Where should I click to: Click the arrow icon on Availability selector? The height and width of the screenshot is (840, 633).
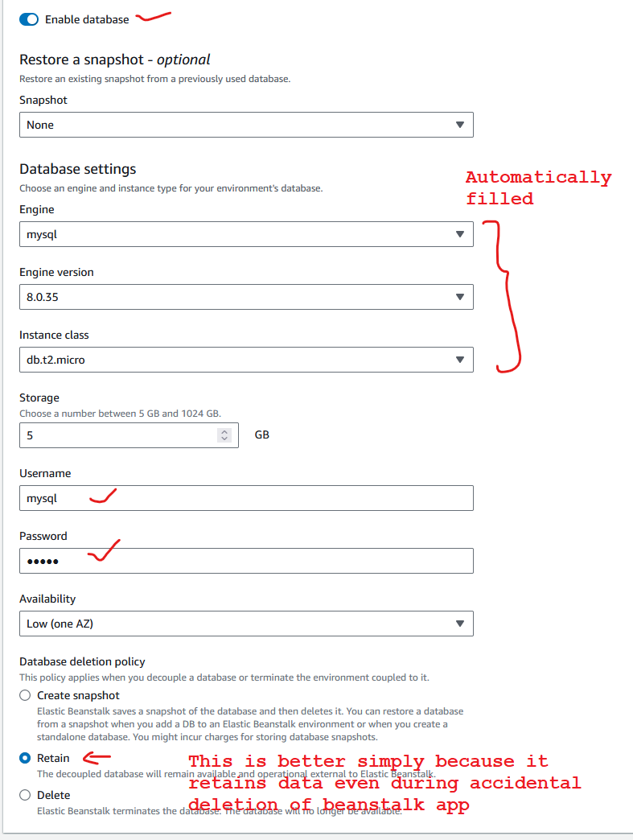tap(460, 624)
